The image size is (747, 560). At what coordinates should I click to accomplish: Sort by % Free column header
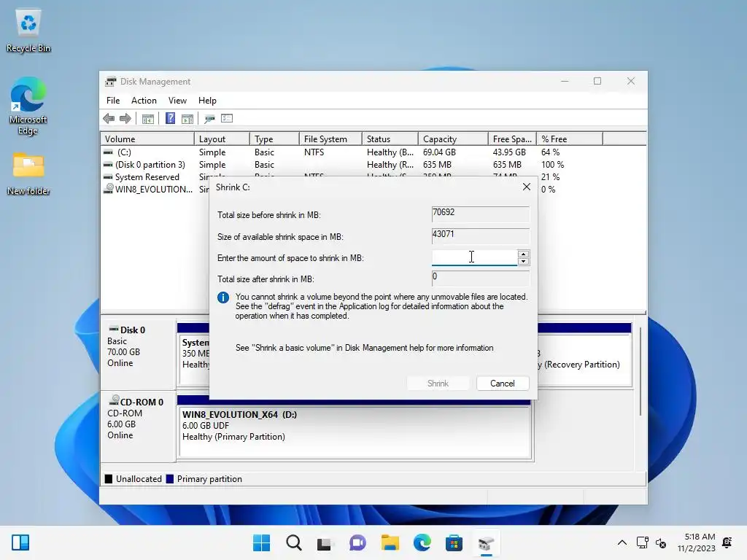(x=570, y=139)
